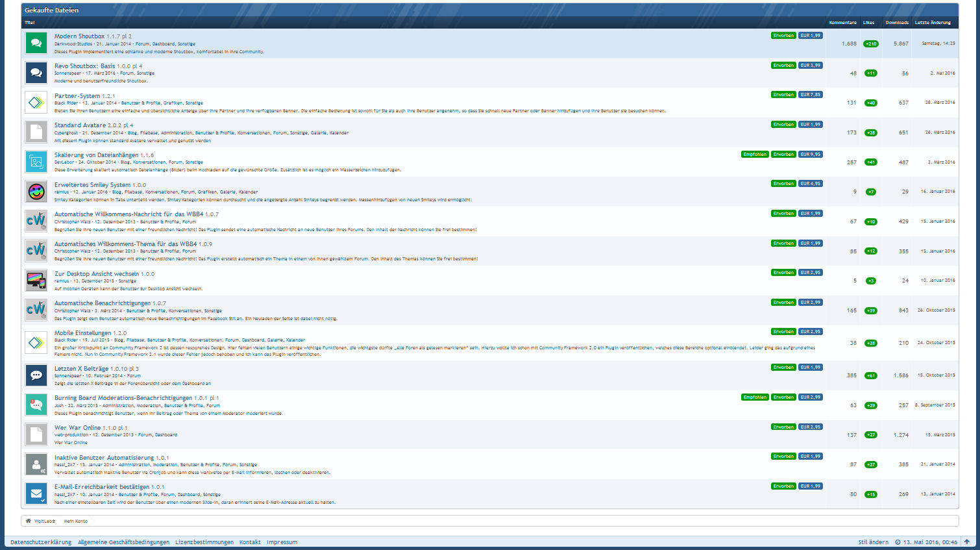Open the Datenschutzerklärung footer link
The height and width of the screenshot is (550, 980).
coord(41,542)
